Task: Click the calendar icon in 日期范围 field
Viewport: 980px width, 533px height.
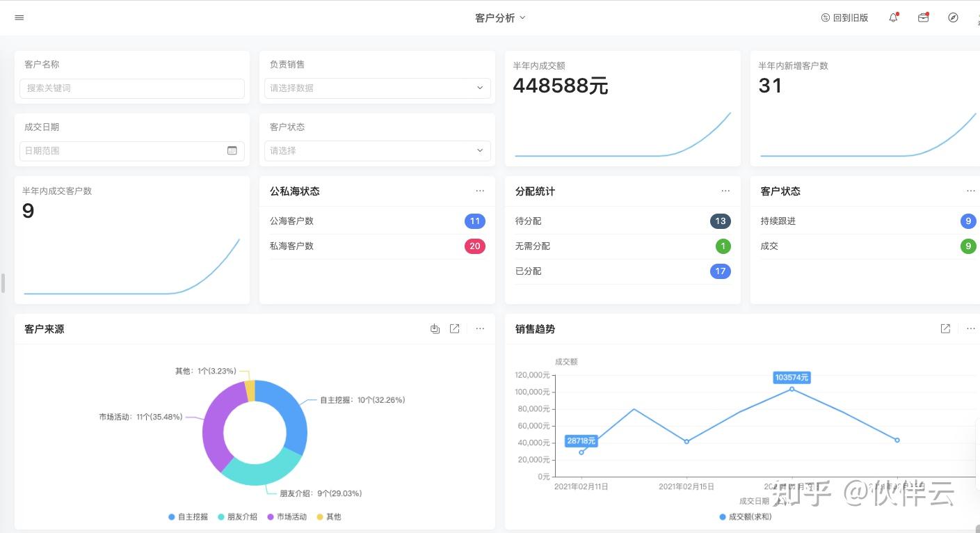Action: tap(232, 150)
